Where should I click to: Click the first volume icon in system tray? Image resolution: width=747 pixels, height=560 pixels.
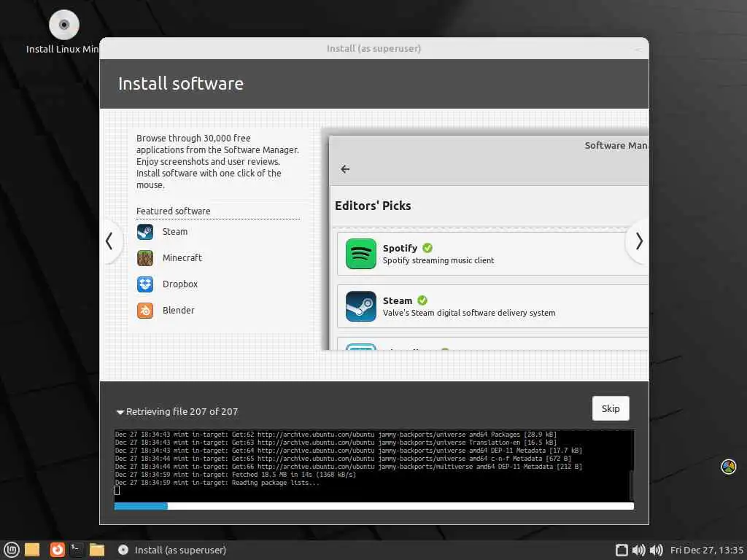pyautogui.click(x=638, y=550)
